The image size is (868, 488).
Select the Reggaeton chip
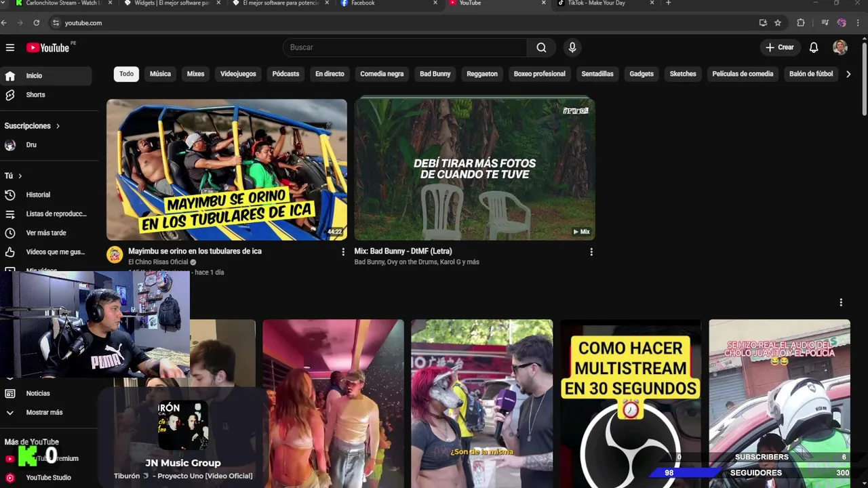pos(482,74)
